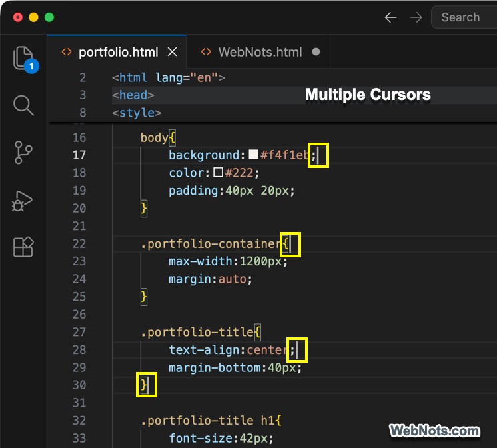This screenshot has height=448, width=497.
Task: Click the macOS green zoom window button
Action: (x=49, y=17)
